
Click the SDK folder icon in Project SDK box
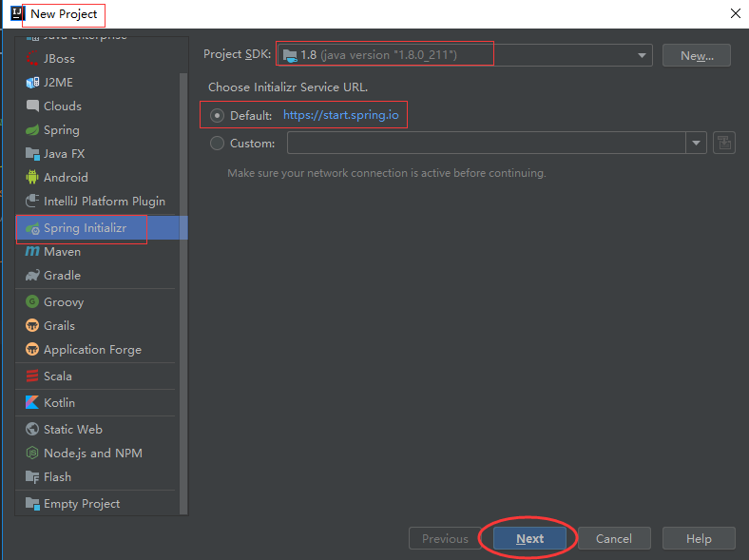[x=290, y=55]
